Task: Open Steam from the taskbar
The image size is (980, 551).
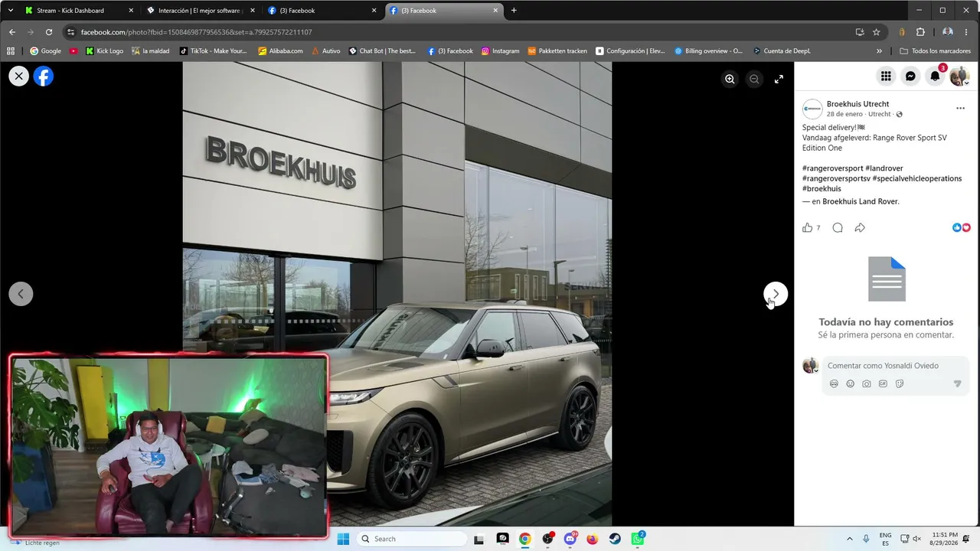Action: pos(615,539)
